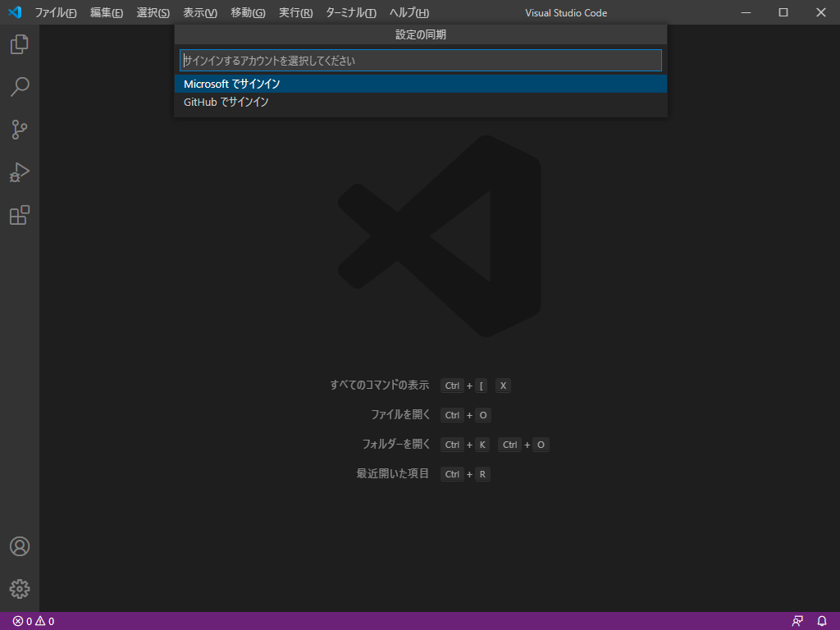Viewport: 840px width, 630px height.
Task: Click the 設定の同期 title text
Action: click(421, 34)
